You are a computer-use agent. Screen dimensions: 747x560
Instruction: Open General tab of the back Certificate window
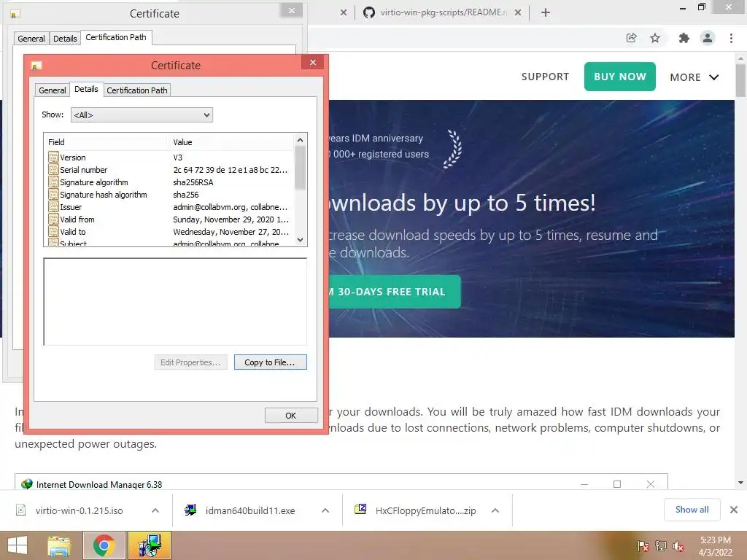click(31, 39)
